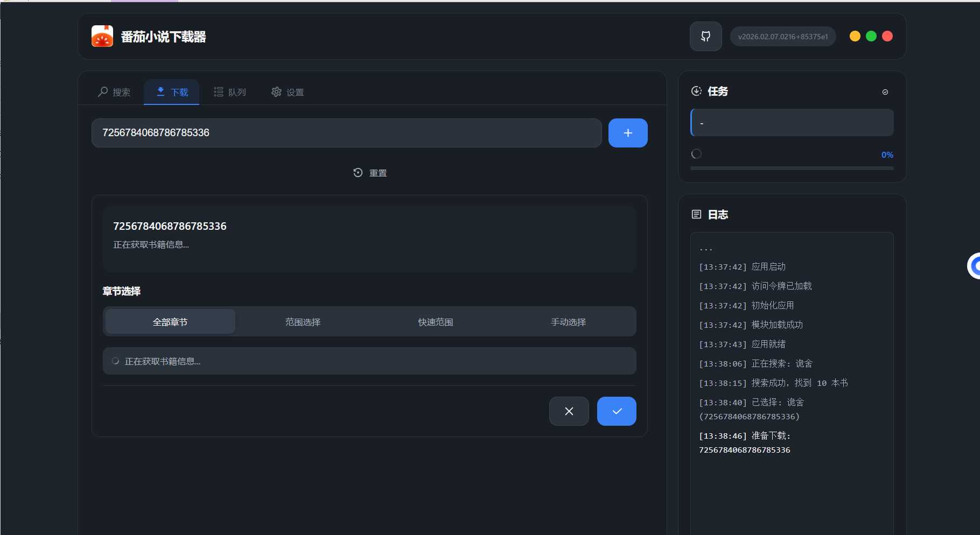Click the 重置 reset button
980x535 pixels.
pyautogui.click(x=370, y=173)
